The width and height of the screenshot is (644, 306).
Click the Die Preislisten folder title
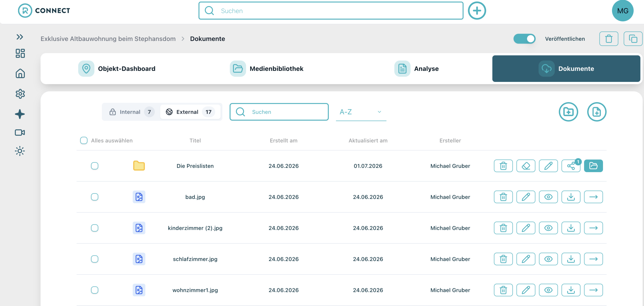tap(195, 166)
